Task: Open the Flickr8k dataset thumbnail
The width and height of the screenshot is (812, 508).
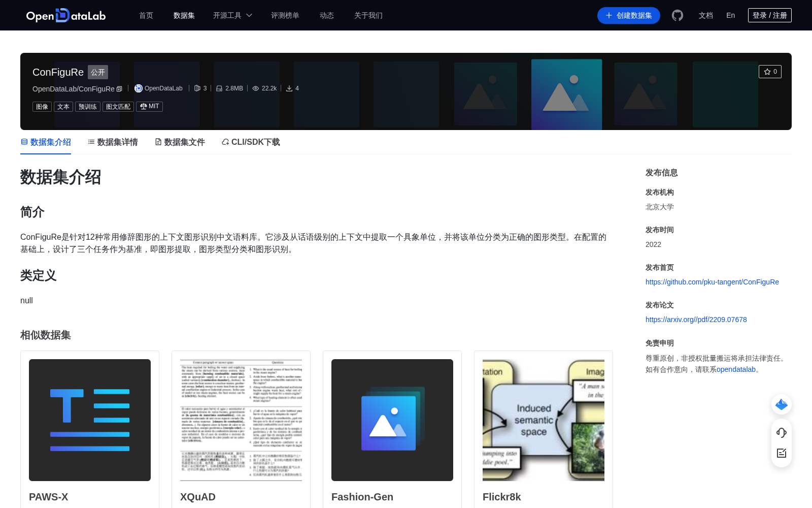Action: (x=544, y=420)
